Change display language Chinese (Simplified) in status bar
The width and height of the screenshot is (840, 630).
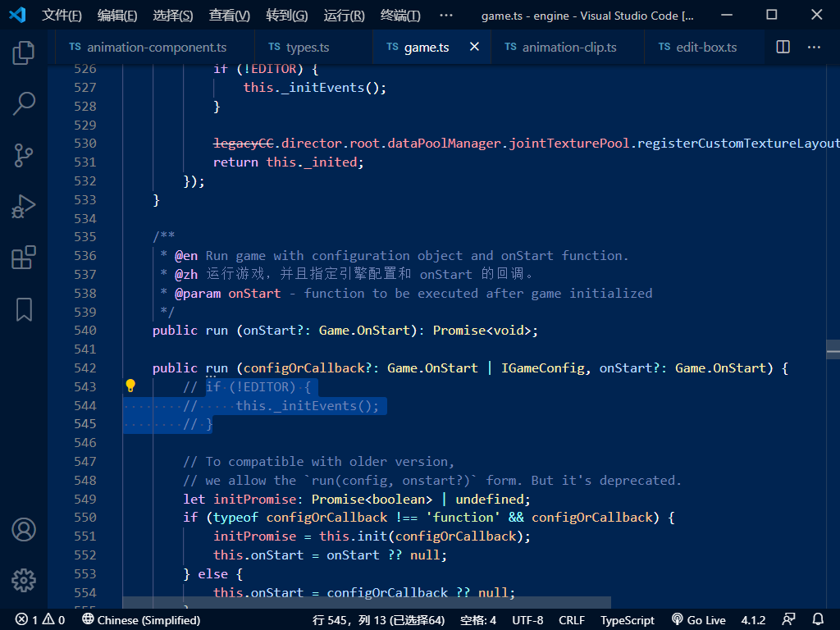click(141, 620)
